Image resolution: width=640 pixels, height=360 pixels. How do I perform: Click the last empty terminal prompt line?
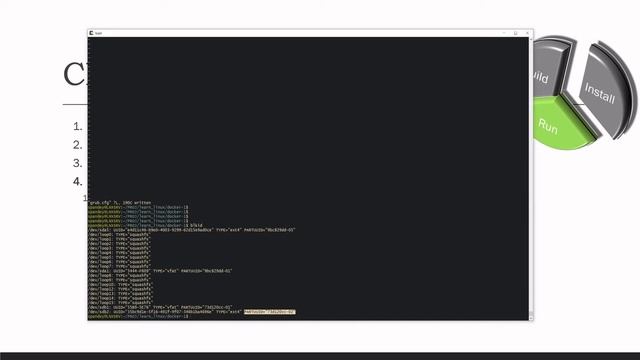coord(138,316)
